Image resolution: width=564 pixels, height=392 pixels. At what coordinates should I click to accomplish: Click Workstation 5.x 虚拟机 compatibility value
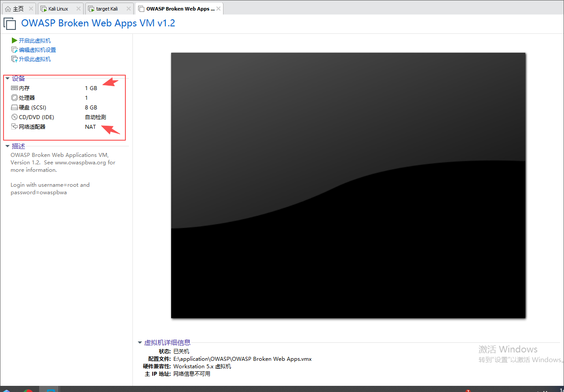pos(202,367)
